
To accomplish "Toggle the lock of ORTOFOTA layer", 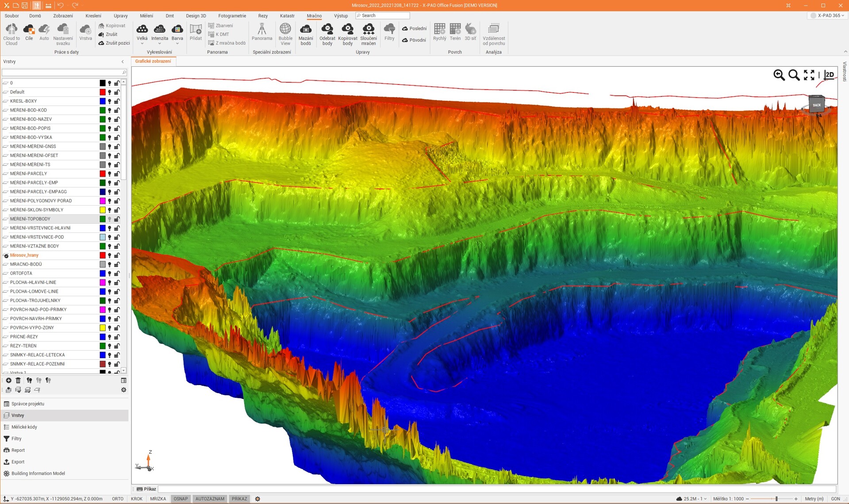I will (117, 273).
